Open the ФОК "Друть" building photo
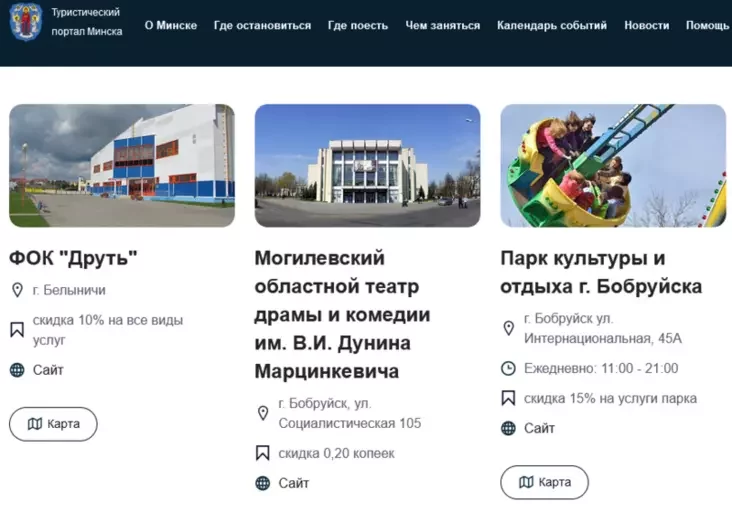 tap(122, 166)
